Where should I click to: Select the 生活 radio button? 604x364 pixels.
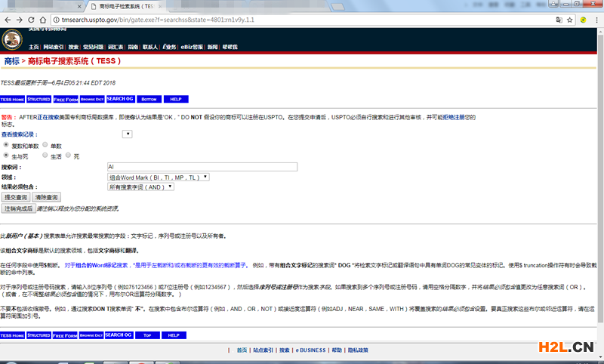(45, 156)
